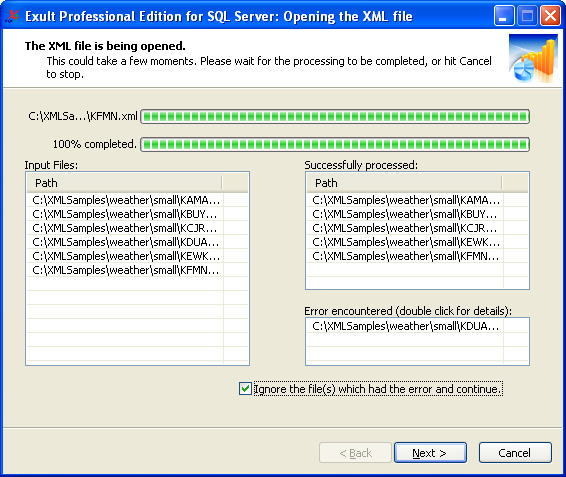Click the C:\XMLSa...\KFMN.xml label
The height and width of the screenshot is (477, 566).
pos(83,116)
